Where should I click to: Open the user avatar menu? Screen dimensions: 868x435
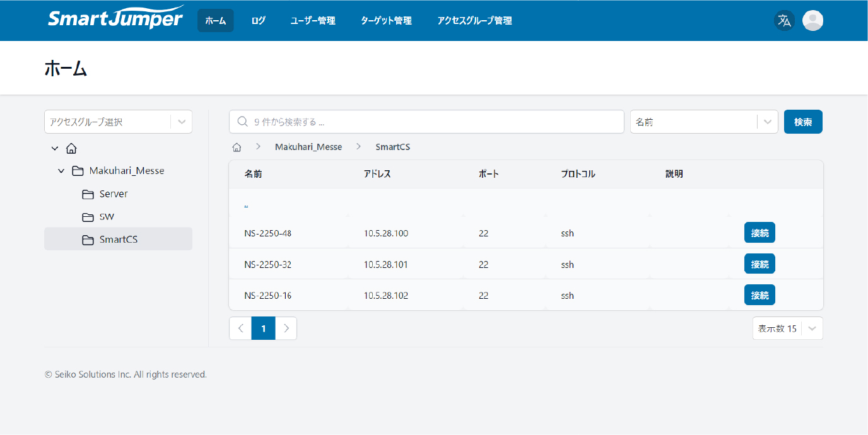(x=812, y=20)
